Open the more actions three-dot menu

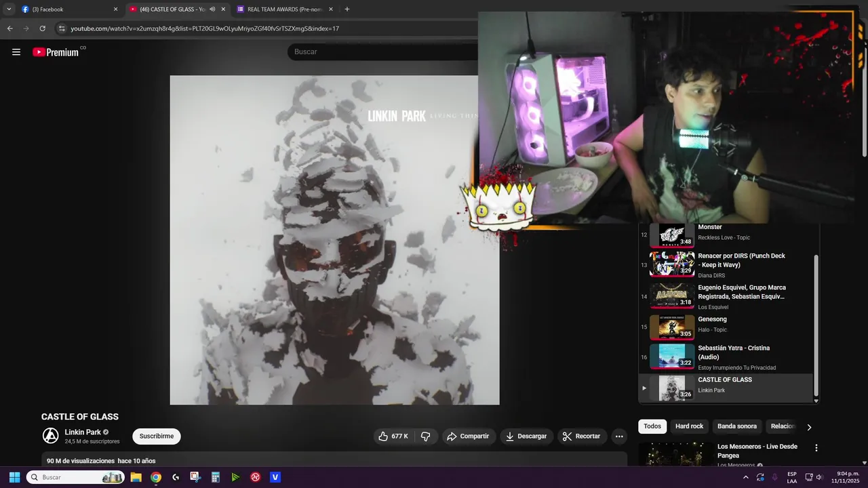click(619, 436)
